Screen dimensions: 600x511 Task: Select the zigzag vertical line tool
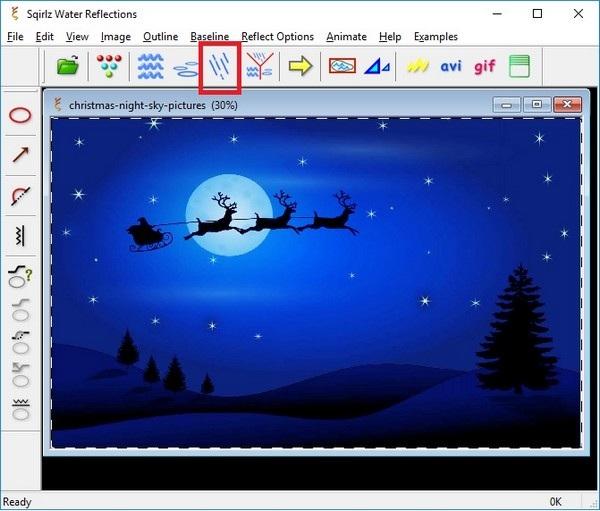click(20, 235)
